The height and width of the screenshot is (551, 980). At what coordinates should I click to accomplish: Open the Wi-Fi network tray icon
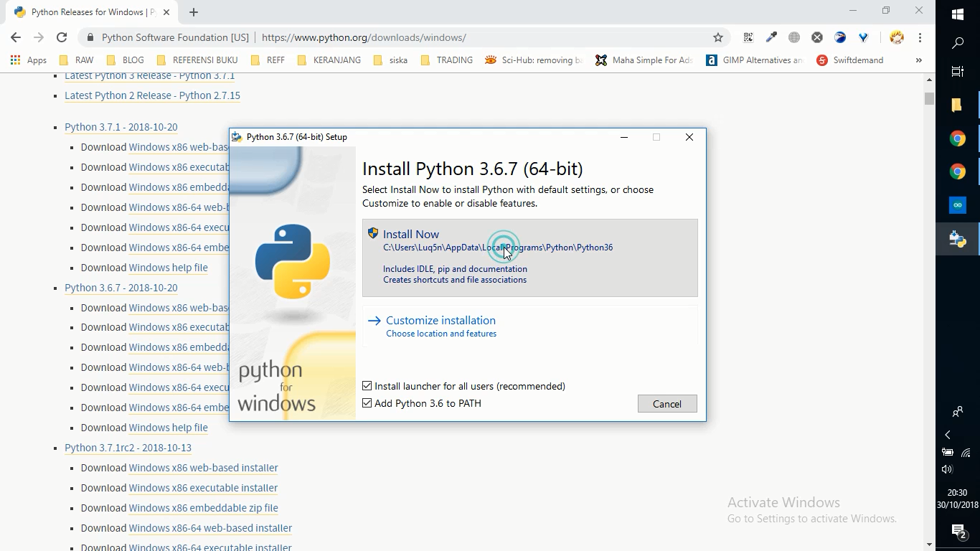click(x=966, y=453)
